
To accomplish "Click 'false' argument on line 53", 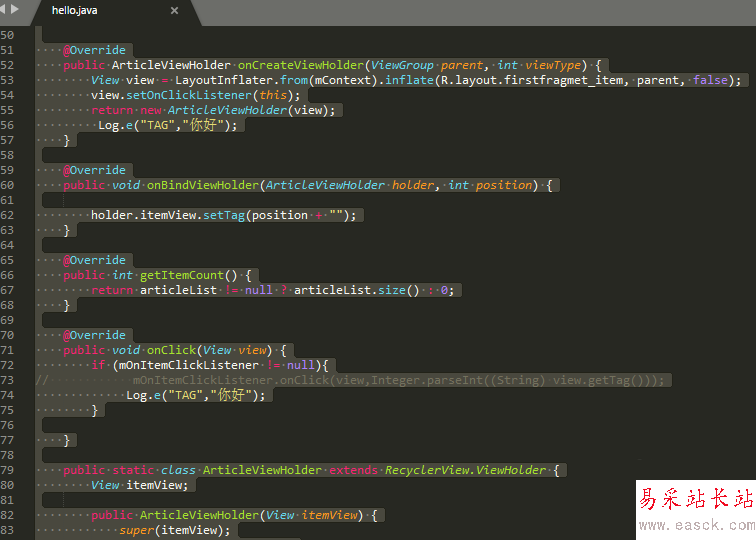I will click(x=710, y=80).
